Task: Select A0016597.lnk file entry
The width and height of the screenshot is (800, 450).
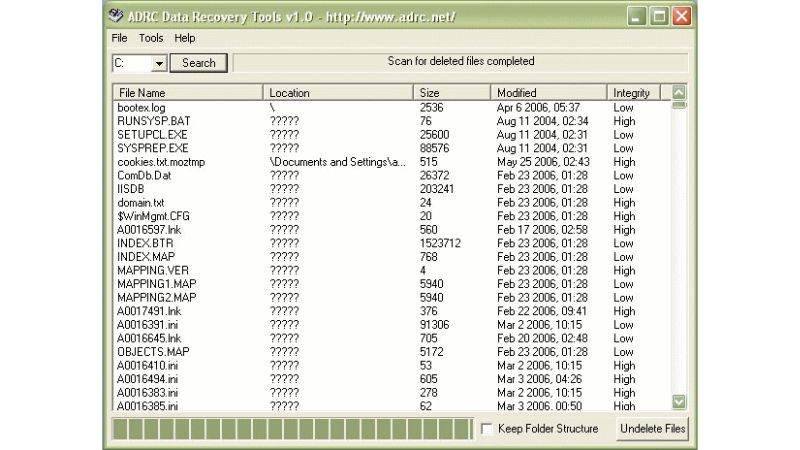Action: click(x=392, y=230)
